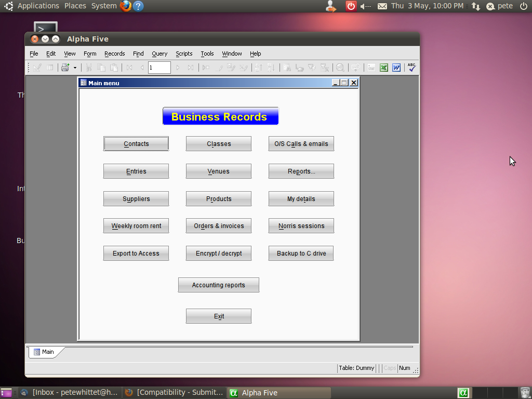Open the Edit menu

coord(51,54)
